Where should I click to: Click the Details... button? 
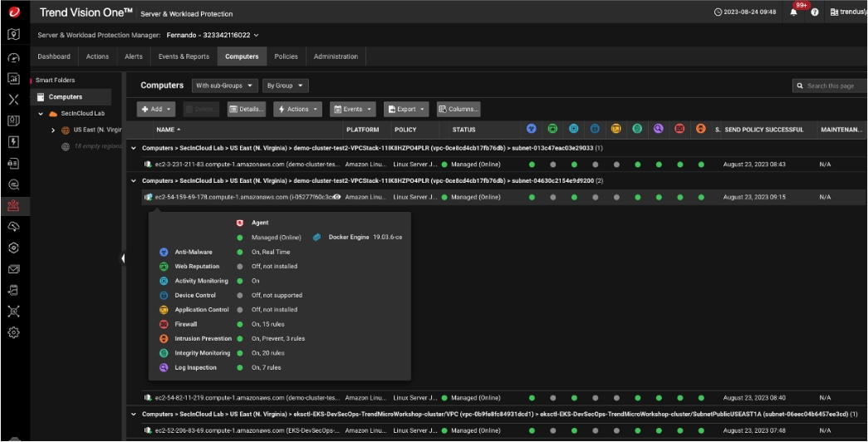pyautogui.click(x=247, y=109)
